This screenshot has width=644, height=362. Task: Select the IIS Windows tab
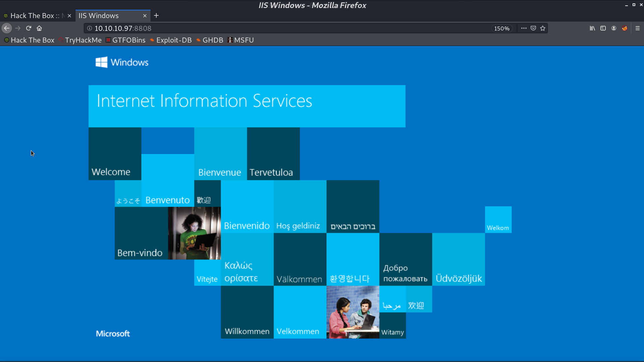tap(113, 16)
